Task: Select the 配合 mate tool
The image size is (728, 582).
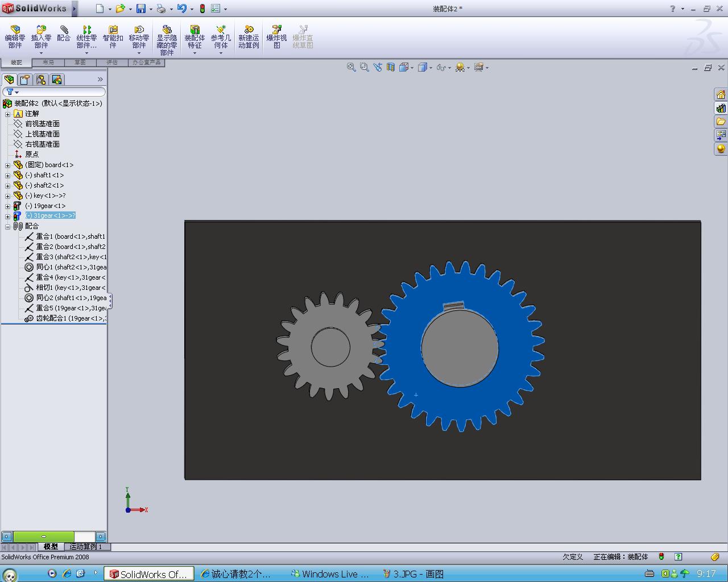Action: point(64,34)
